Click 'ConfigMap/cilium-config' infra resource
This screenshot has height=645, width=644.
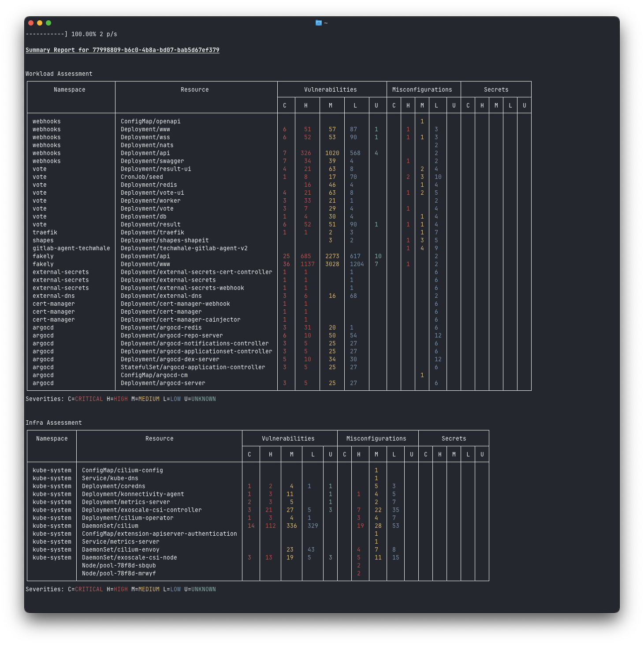(x=123, y=471)
